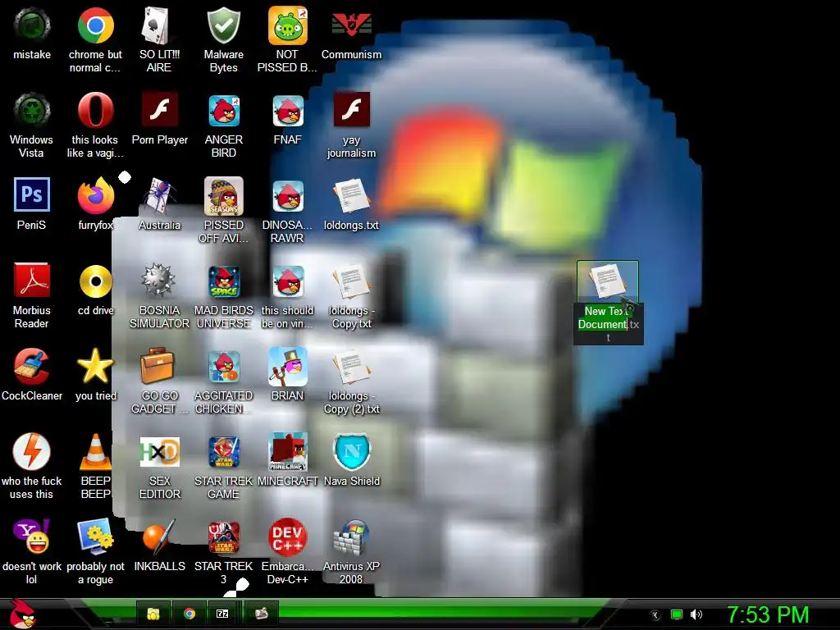
Task: Select the loldongs.txt file
Action: pyautogui.click(x=351, y=195)
